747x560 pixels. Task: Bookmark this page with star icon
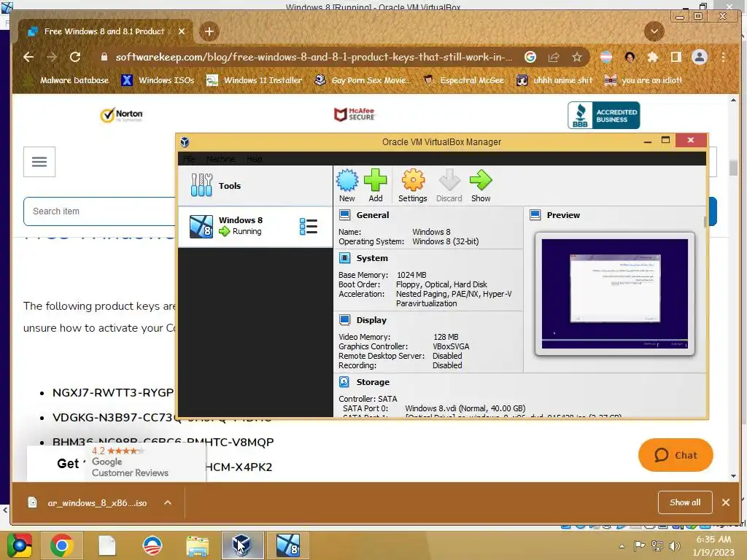(x=577, y=57)
